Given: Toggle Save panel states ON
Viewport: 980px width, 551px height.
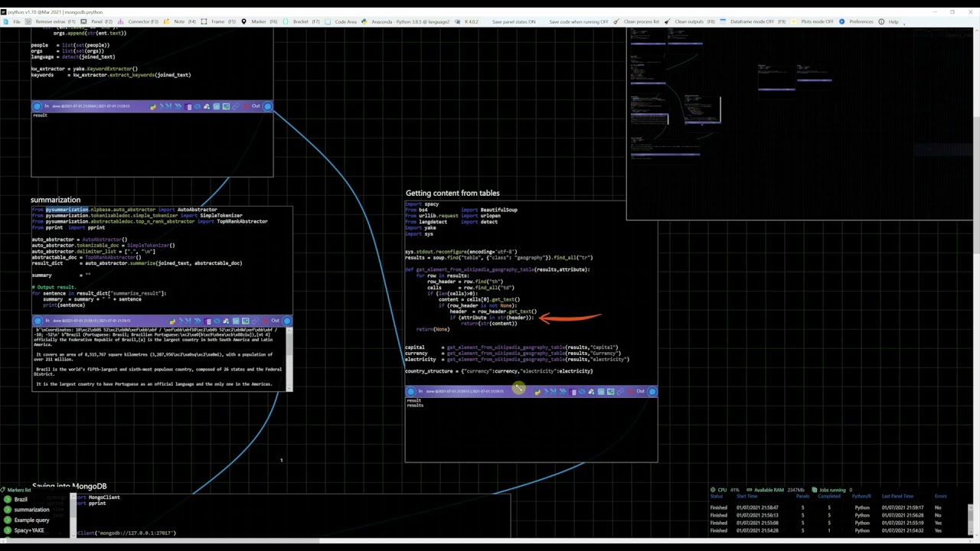Looking at the screenshot, I should point(514,21).
